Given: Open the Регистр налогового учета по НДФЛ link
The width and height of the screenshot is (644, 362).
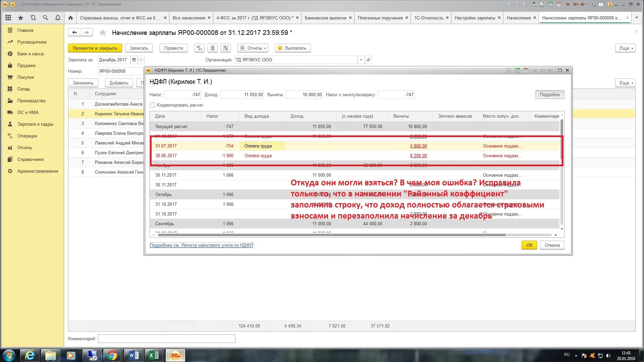Looking at the screenshot, I should click(x=201, y=245).
